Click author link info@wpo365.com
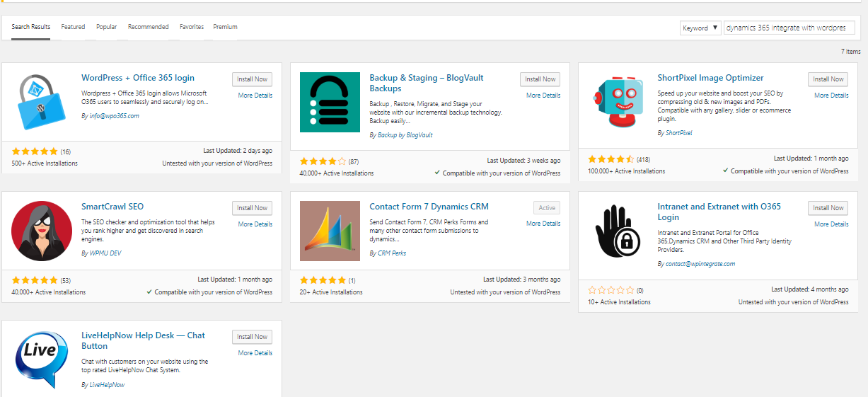The height and width of the screenshot is (397, 868). (114, 116)
